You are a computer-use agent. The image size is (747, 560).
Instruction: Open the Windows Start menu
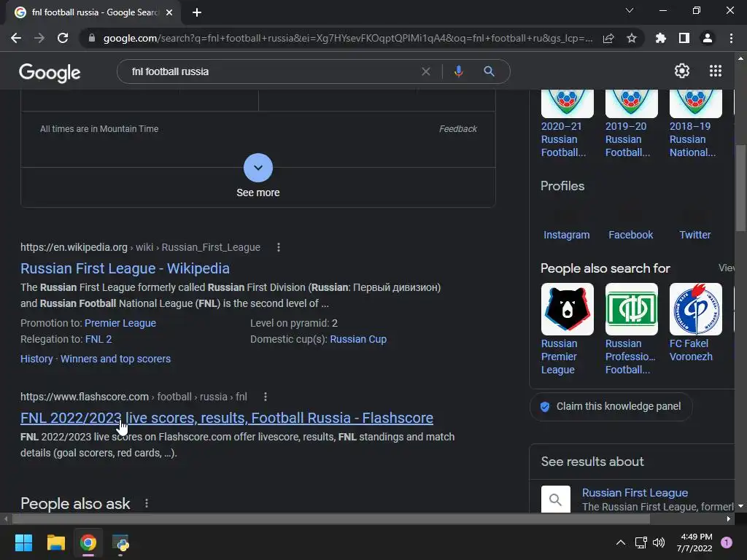pos(23,542)
